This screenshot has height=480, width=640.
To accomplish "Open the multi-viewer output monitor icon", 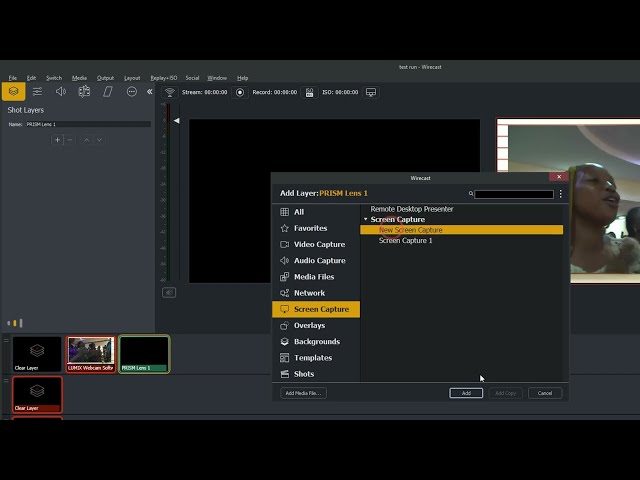I will pyautogui.click(x=371, y=92).
